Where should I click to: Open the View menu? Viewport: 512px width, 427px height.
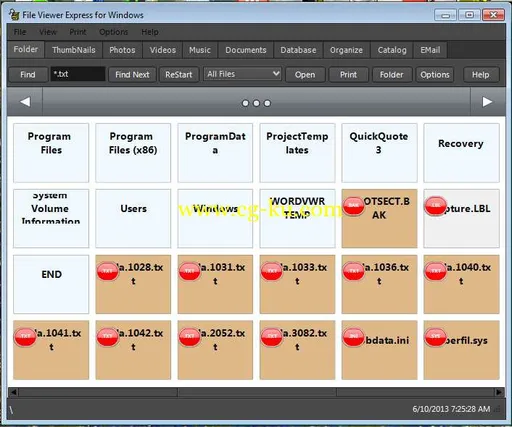coord(48,32)
